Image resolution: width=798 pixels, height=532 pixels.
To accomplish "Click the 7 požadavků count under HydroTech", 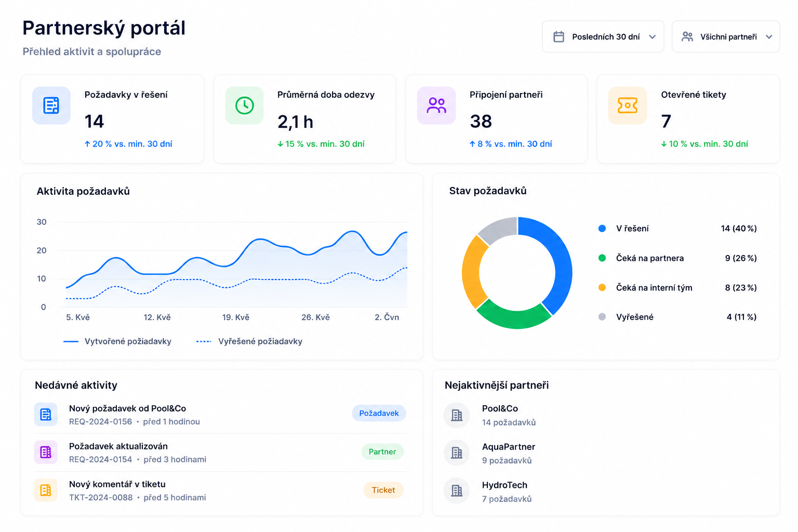I will pos(507,499).
